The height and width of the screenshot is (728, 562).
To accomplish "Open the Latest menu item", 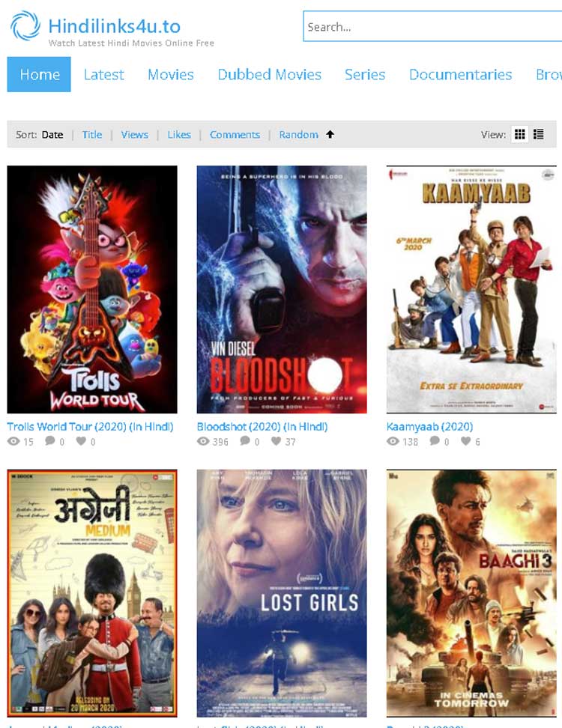I will (x=103, y=75).
